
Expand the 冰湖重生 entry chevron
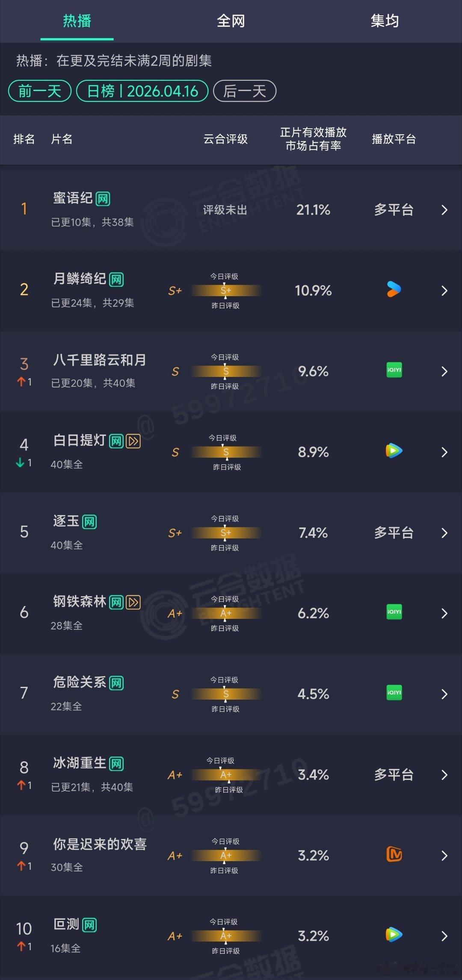point(445,774)
